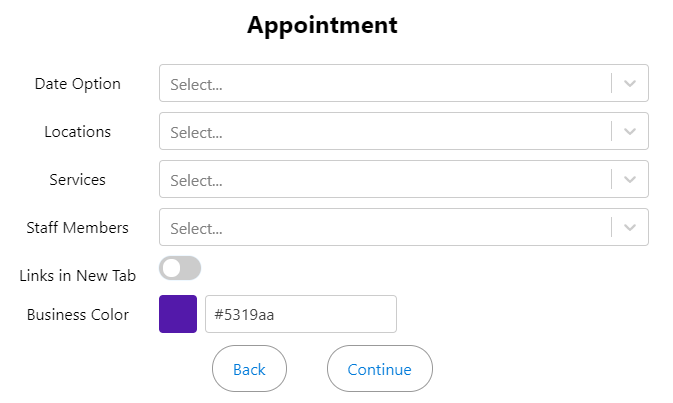This screenshot has height=403, width=673.
Task: Click the Appointment heading
Action: click(x=322, y=26)
